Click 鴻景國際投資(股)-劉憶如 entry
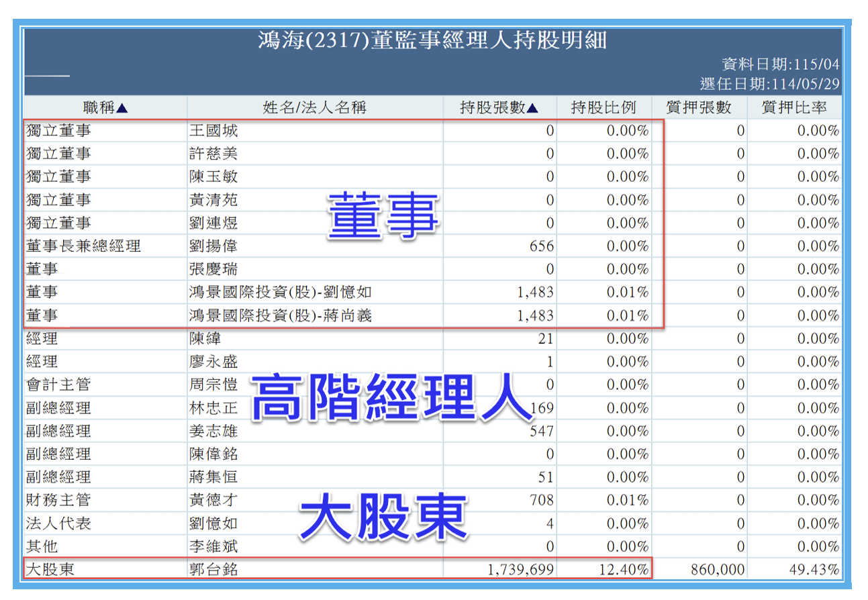This screenshot has width=868, height=600. 281,293
